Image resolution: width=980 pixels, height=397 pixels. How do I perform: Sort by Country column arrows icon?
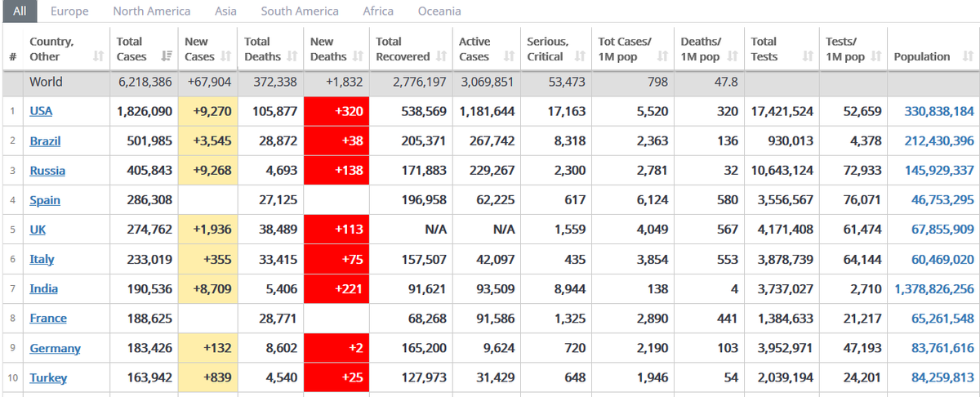pyautogui.click(x=98, y=56)
